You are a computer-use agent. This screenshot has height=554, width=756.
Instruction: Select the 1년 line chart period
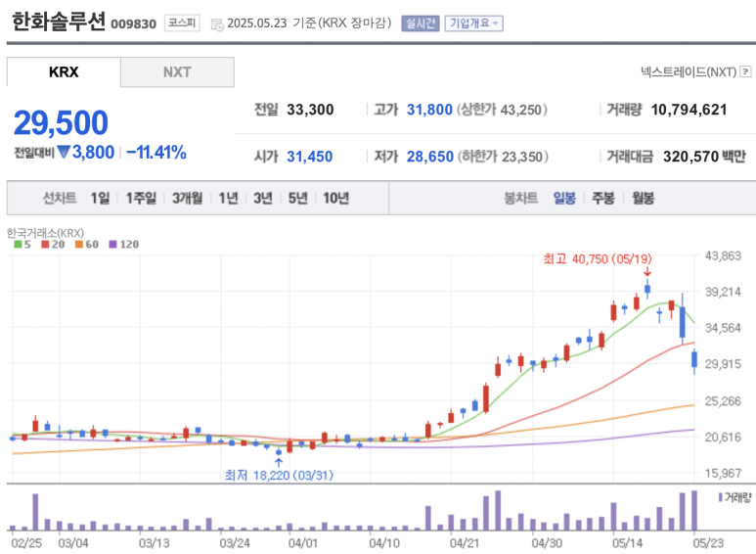coord(229,198)
